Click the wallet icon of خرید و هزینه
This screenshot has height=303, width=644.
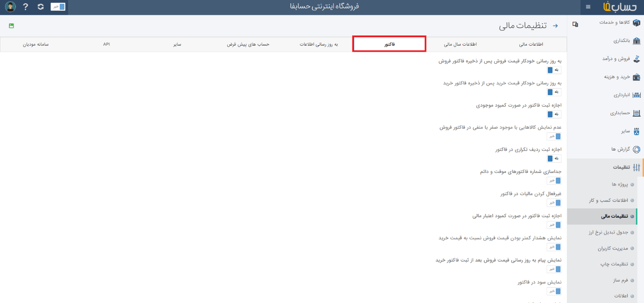click(636, 77)
